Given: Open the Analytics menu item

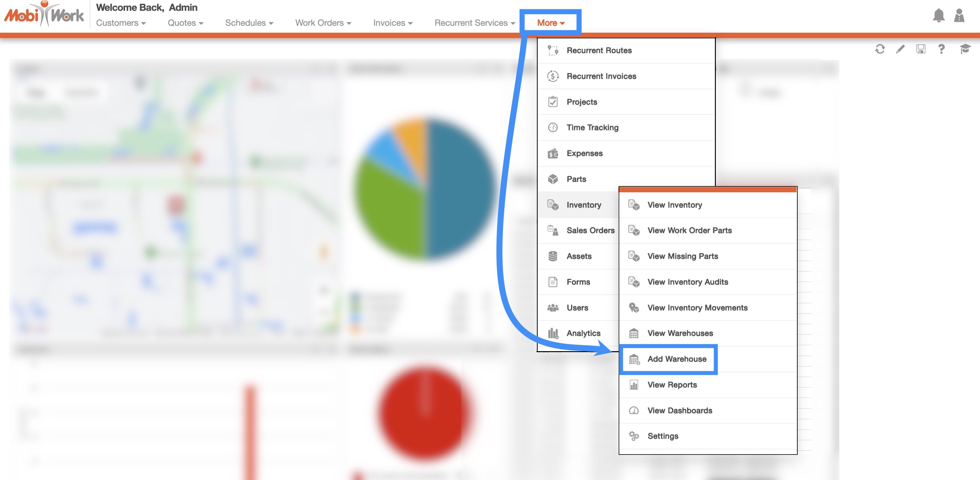Looking at the screenshot, I should pos(583,333).
